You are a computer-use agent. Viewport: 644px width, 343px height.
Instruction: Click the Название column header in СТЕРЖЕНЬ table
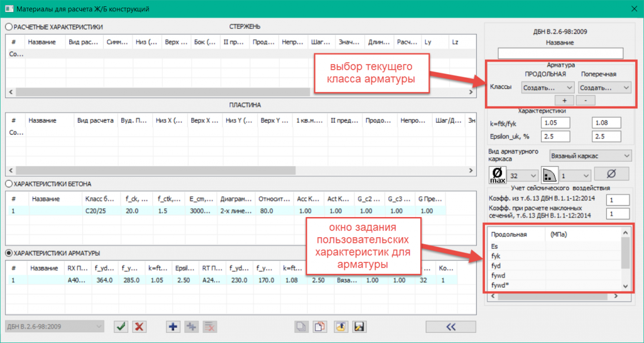pyautogui.click(x=45, y=42)
